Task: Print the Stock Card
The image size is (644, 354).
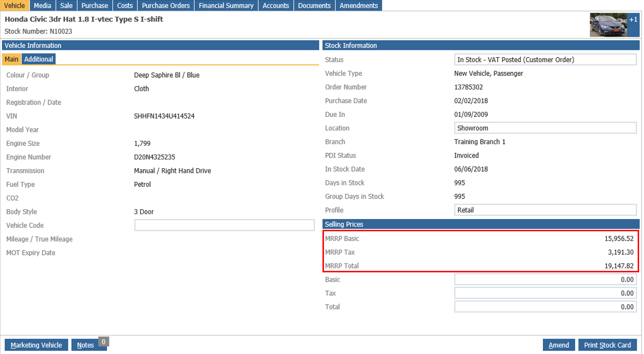Action: click(x=607, y=345)
